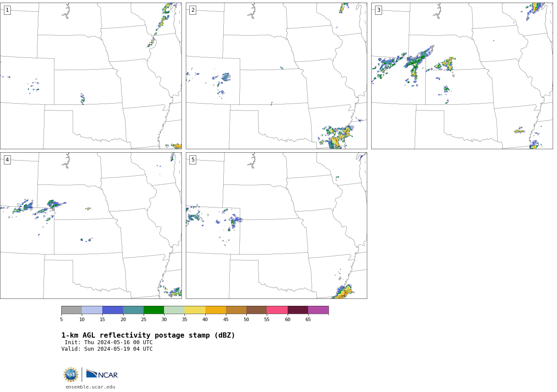
Task: Click the green 25-30 dBZ swatch
Action: tap(154, 310)
